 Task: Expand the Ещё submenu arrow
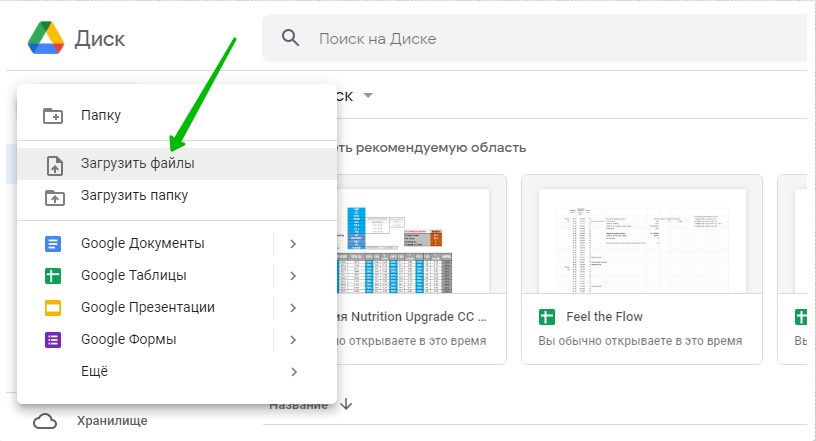tap(294, 372)
